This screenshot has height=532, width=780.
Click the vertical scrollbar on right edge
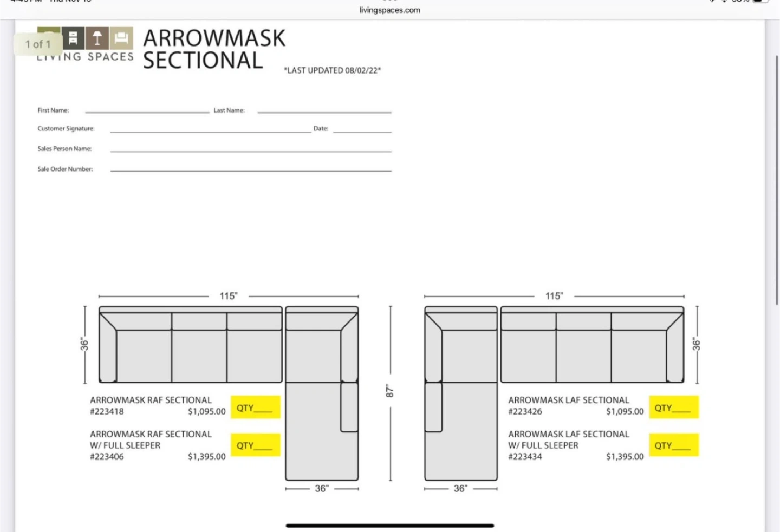(x=777, y=179)
